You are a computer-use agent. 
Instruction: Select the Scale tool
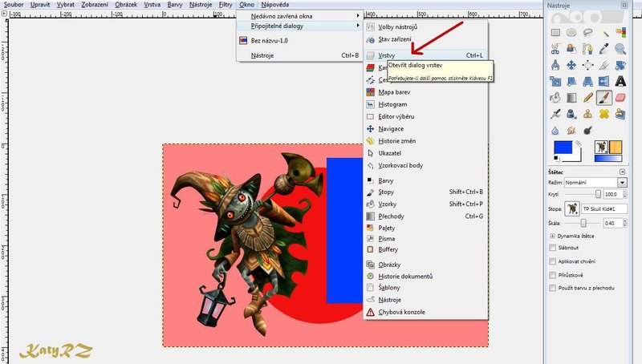[x=555, y=82]
